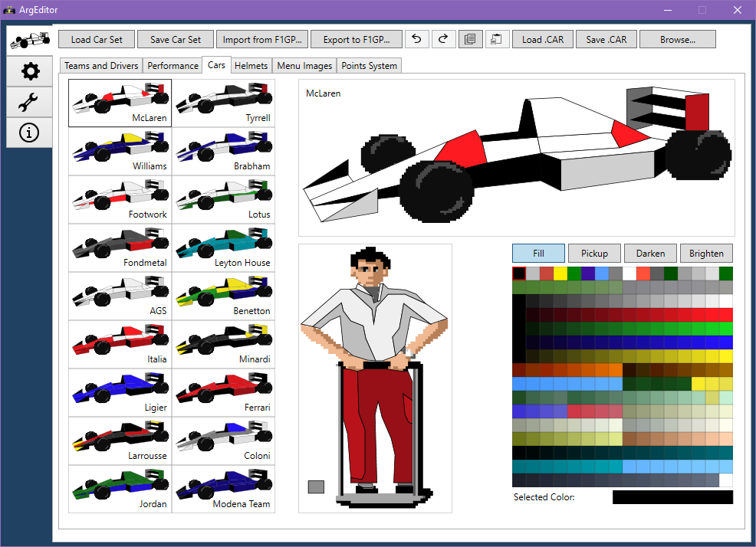Viewport: 756px width, 547px height.
Task: Click the Save Car Set button
Action: click(x=176, y=40)
